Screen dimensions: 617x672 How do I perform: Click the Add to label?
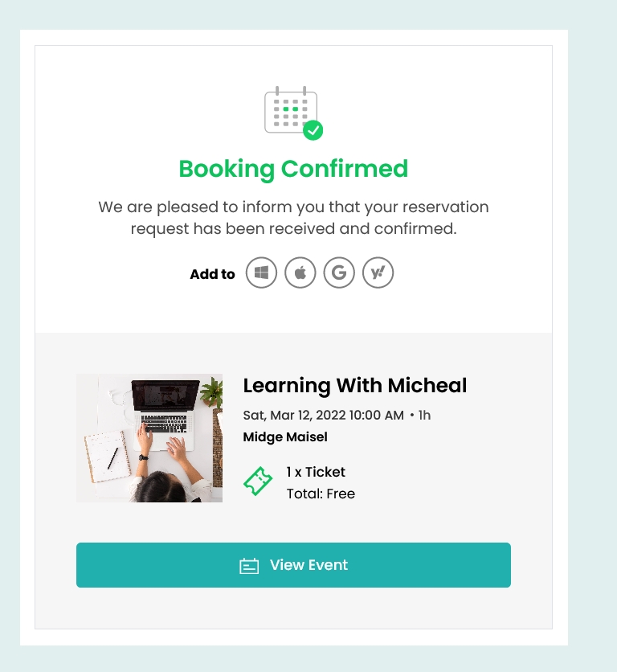pos(213,274)
